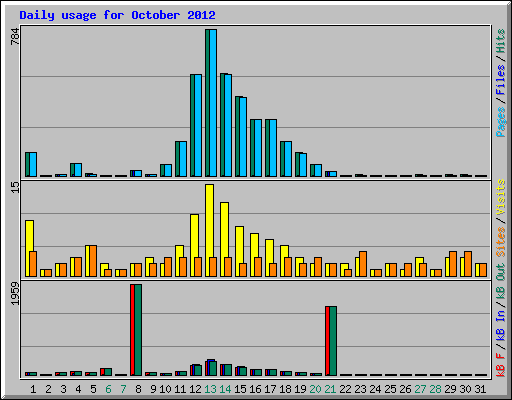The height and width of the screenshot is (400, 512).
Task: Select green weekend day 14 label
Action: click(x=225, y=389)
